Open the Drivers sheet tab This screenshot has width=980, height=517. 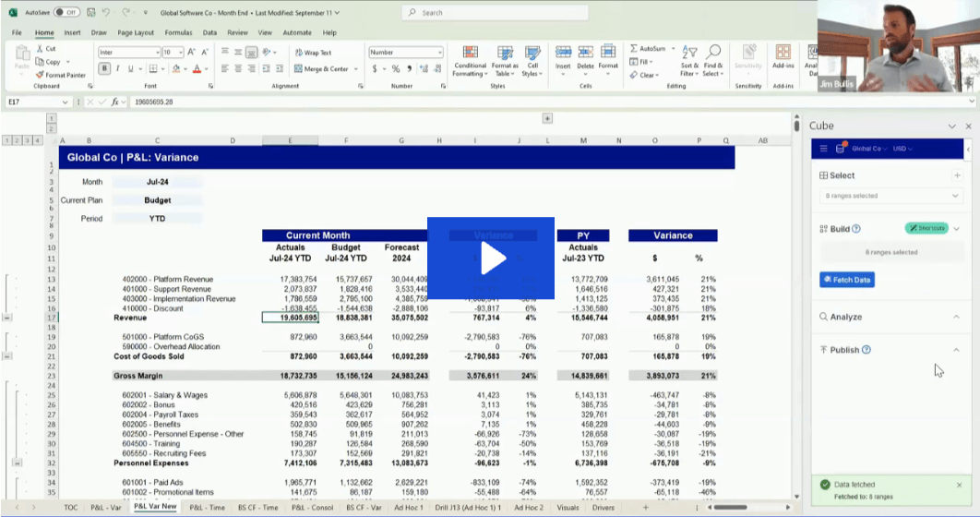[x=604, y=508]
